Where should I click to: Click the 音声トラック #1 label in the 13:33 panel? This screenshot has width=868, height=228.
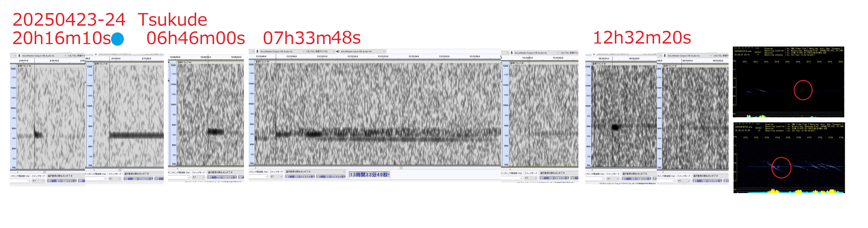[x=263, y=62]
